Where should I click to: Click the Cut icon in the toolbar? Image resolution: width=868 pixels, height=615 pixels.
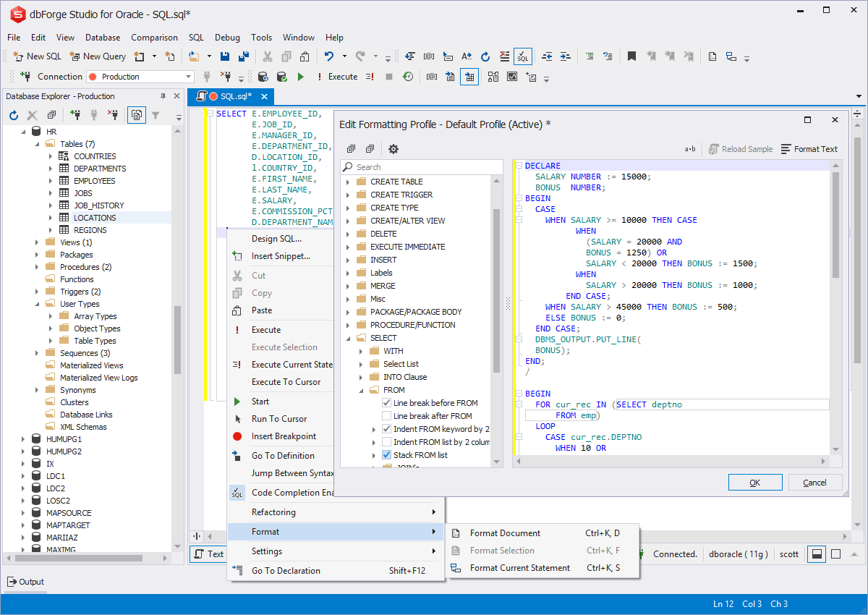click(x=267, y=56)
